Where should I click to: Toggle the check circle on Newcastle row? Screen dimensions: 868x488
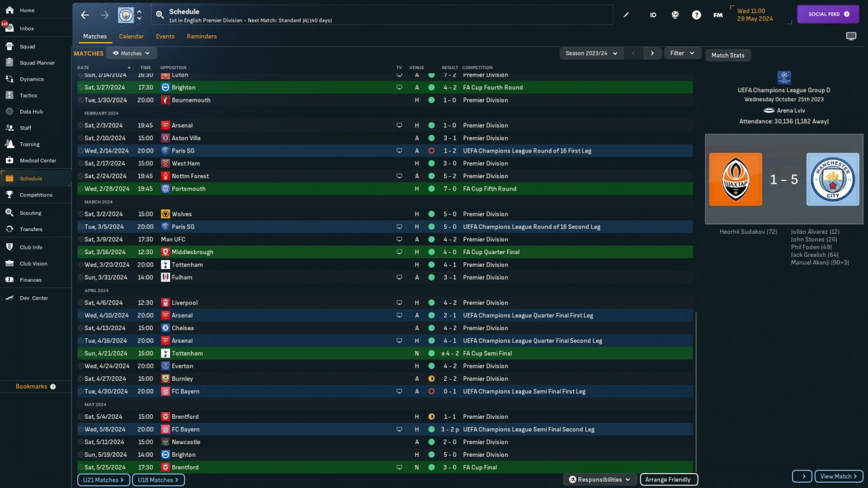pos(81,442)
